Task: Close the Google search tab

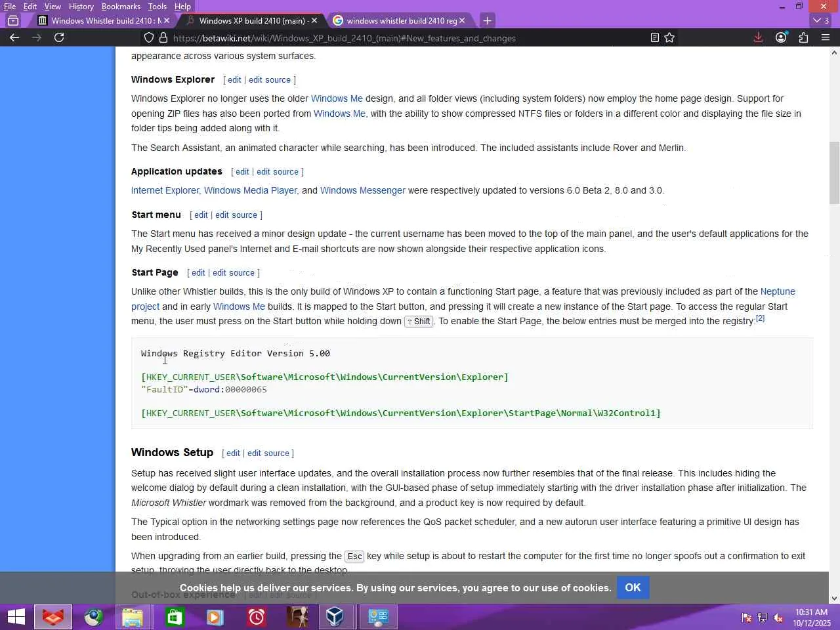Action: click(x=462, y=20)
